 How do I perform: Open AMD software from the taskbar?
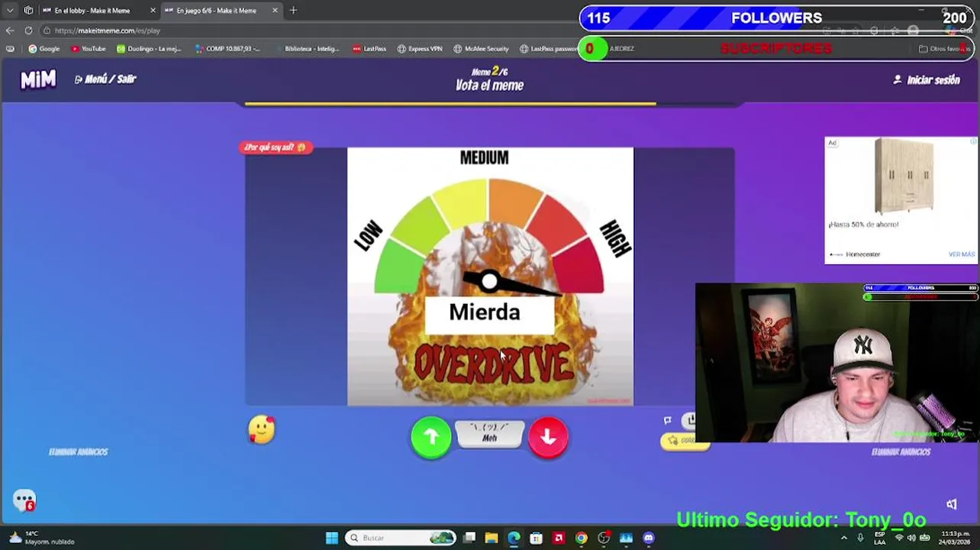click(559, 538)
